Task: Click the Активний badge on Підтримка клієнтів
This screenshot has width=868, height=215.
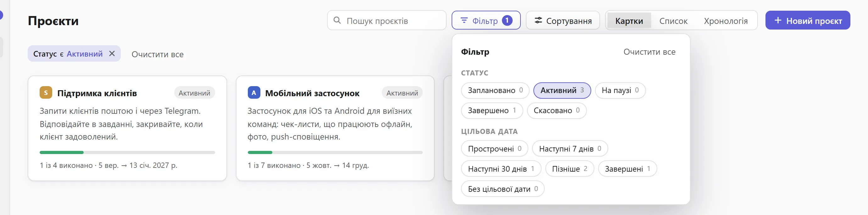Action: 194,93
